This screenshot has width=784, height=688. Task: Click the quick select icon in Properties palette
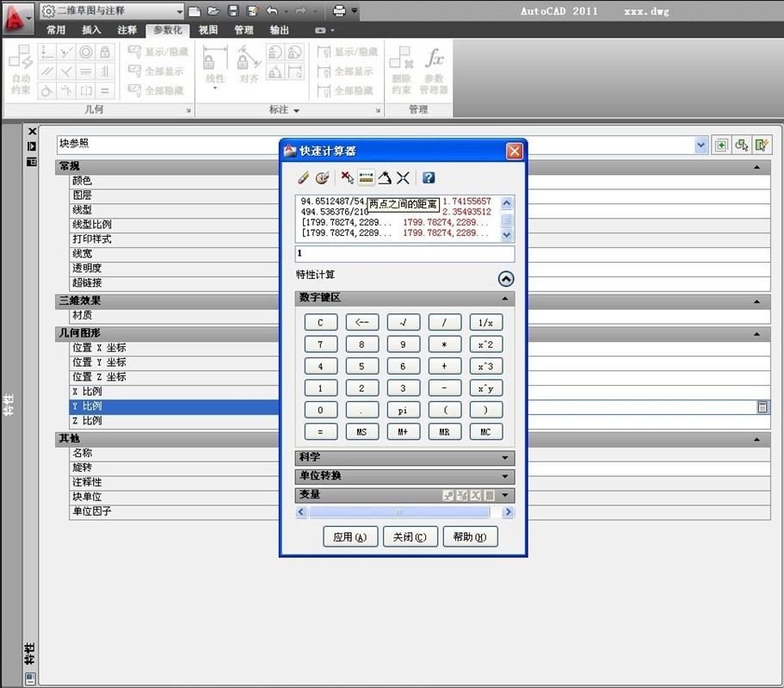(761, 146)
